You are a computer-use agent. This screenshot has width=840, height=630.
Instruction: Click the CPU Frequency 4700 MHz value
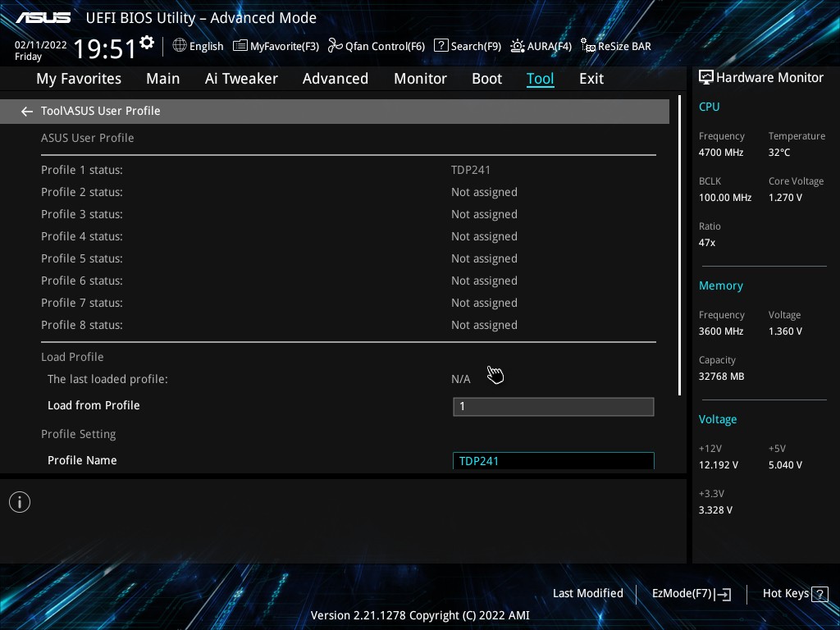tap(721, 153)
